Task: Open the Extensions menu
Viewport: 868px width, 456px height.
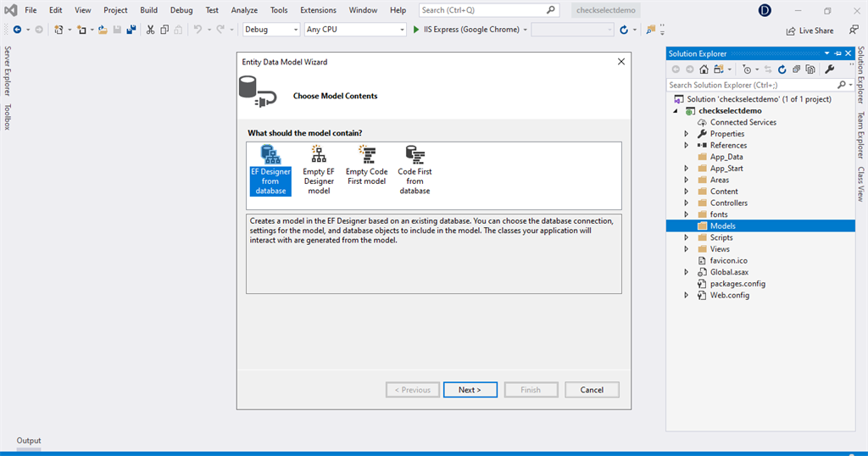Action: click(x=318, y=10)
